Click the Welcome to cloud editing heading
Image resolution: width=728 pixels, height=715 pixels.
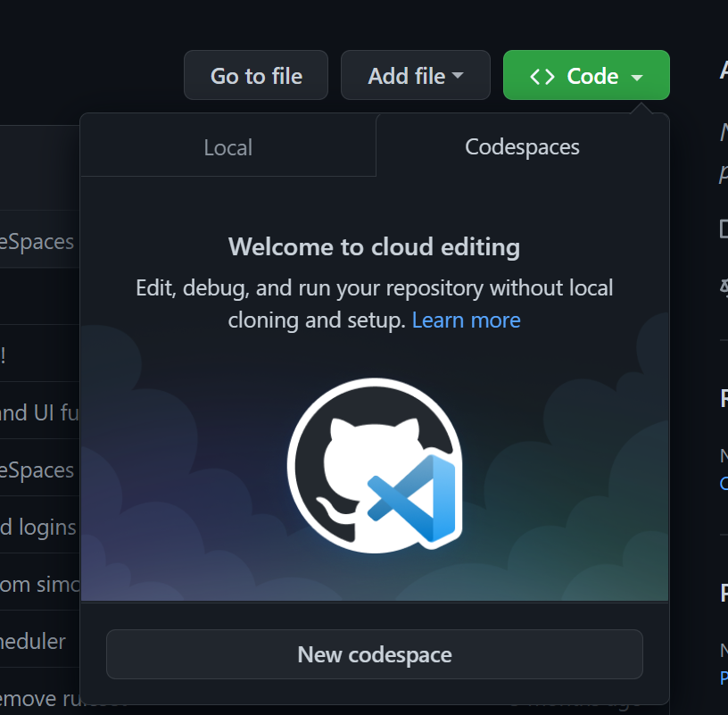pyautogui.click(x=374, y=246)
